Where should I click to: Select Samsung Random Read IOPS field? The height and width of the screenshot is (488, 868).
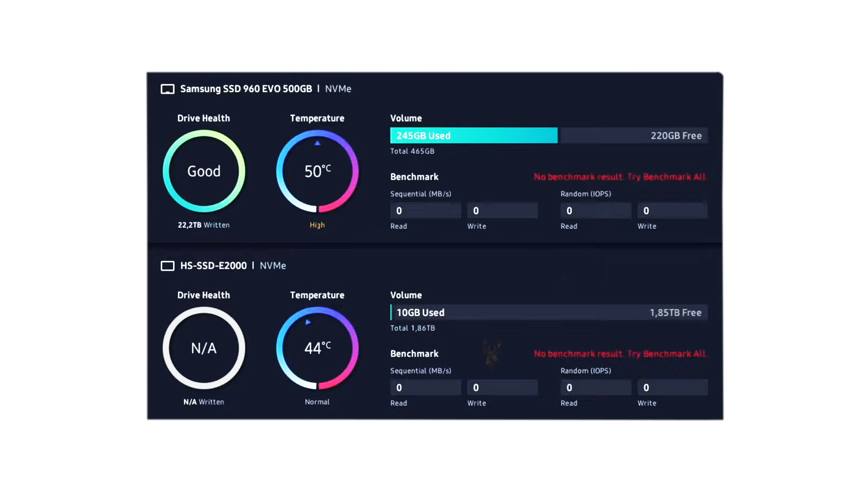596,210
